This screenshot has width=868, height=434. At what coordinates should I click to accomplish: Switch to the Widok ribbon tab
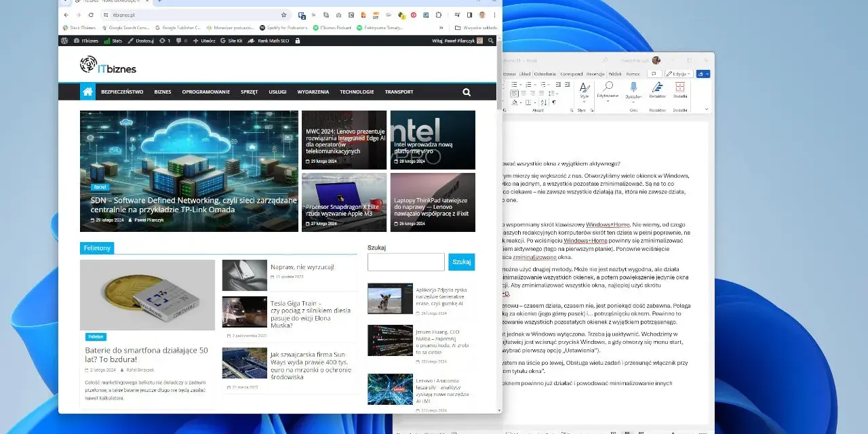coord(615,74)
